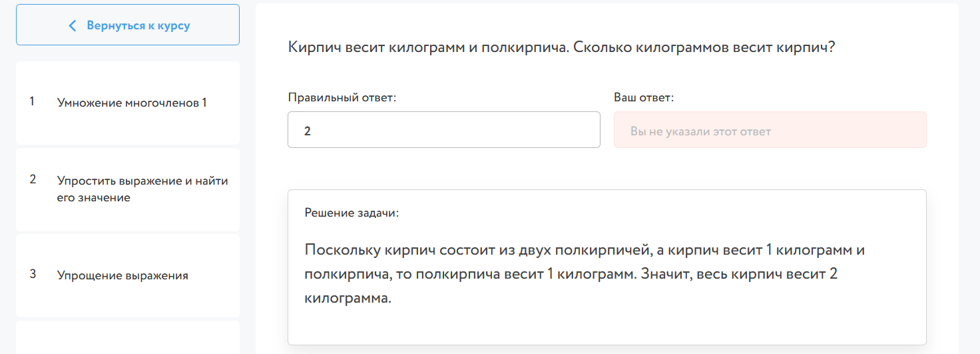The height and width of the screenshot is (354, 980).
Task: Open task "Умножение многочленов 1"
Action: point(132,103)
